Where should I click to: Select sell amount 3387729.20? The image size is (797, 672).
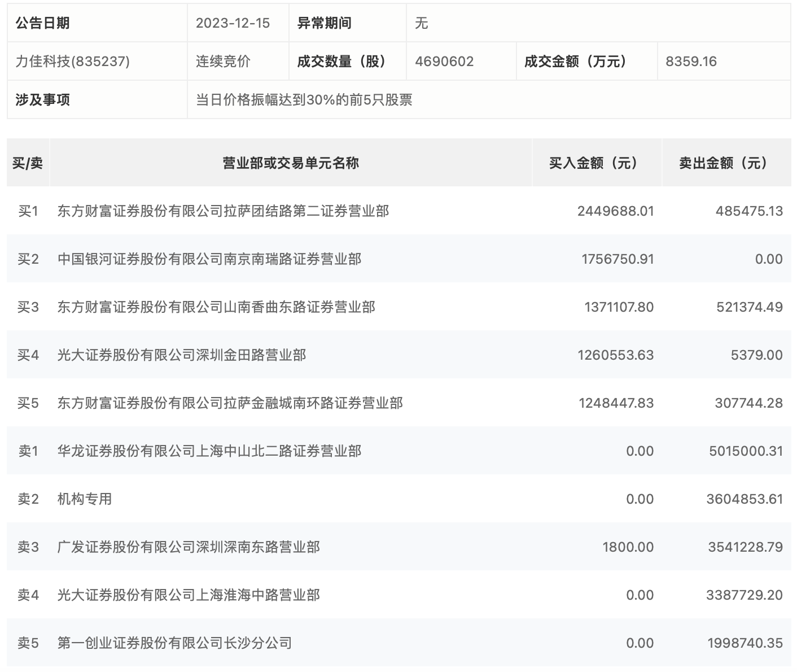745,595
